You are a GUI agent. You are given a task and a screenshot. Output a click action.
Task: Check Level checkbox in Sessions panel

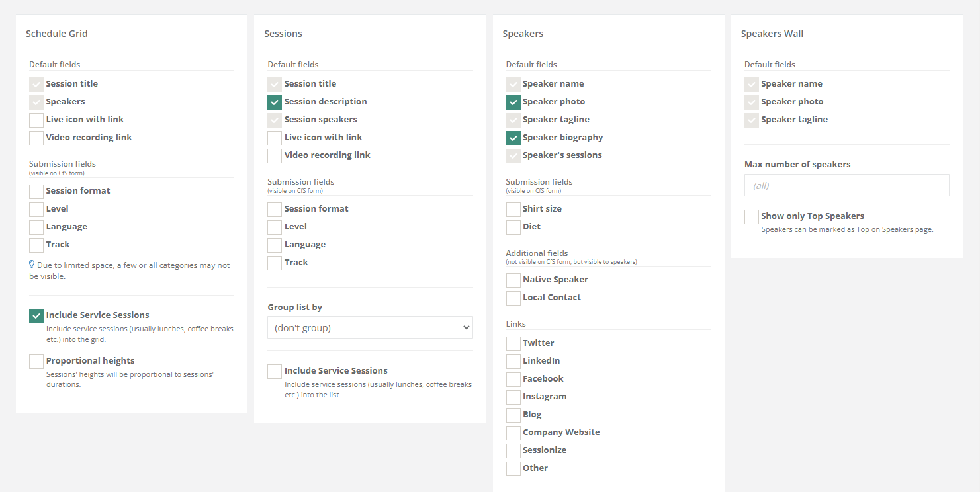pos(275,227)
